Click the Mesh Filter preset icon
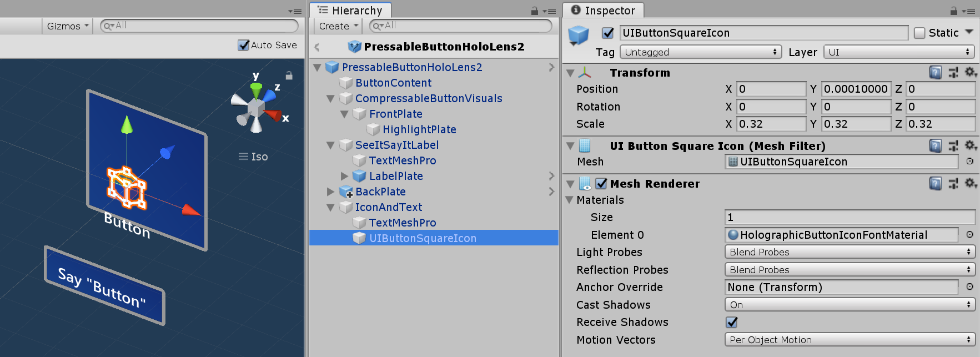The image size is (980, 357). [953, 146]
